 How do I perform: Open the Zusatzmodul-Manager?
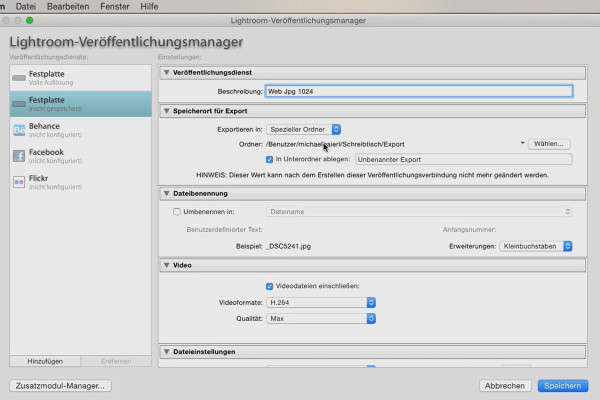tap(60, 386)
